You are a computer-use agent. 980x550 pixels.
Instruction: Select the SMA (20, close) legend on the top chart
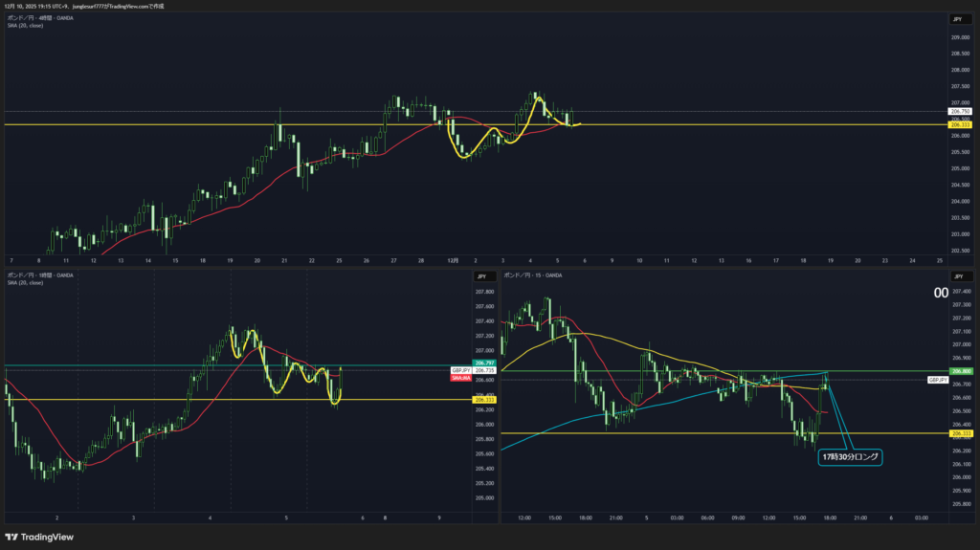tap(25, 26)
